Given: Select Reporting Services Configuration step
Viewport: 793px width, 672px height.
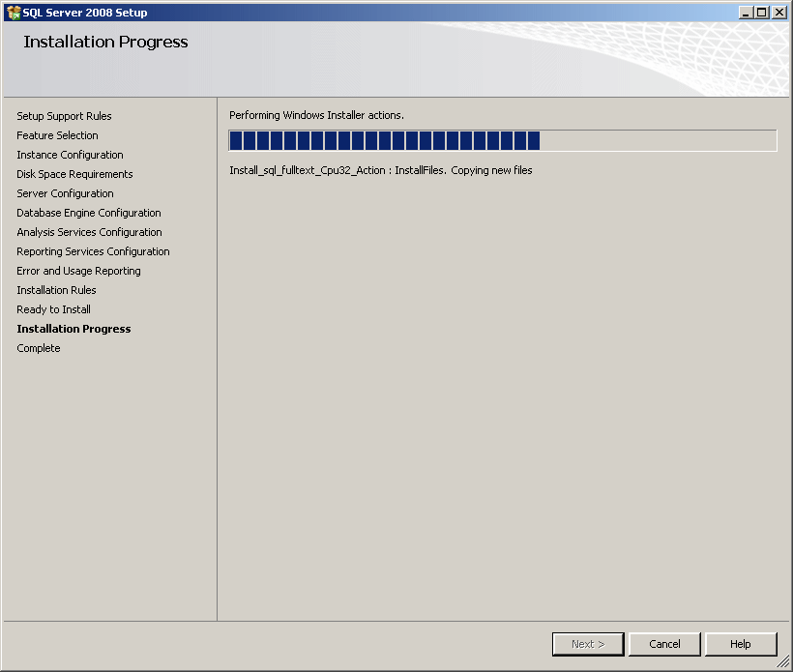Looking at the screenshot, I should pos(93,251).
